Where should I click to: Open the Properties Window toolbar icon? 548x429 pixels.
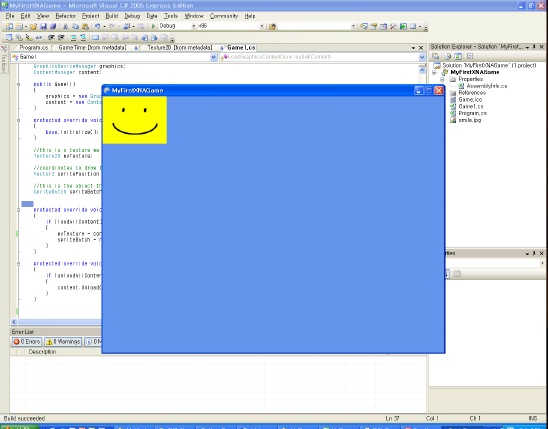pyautogui.click(x=374, y=26)
